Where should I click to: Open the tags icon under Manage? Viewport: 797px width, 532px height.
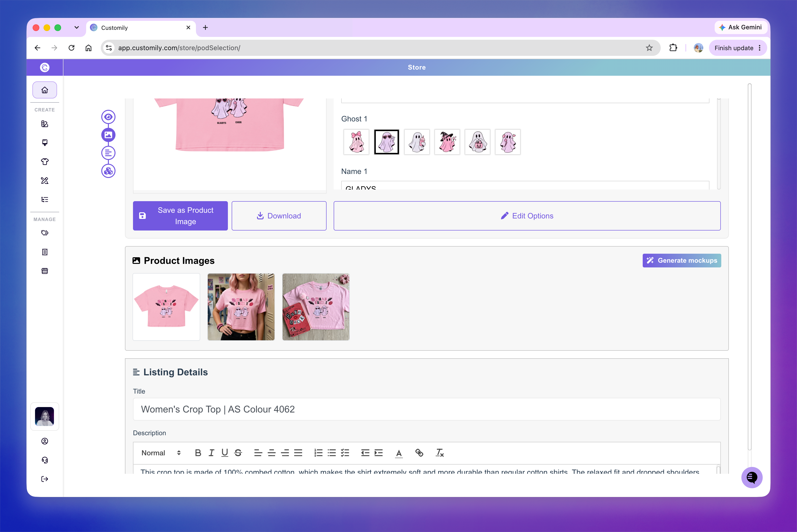[x=44, y=233]
